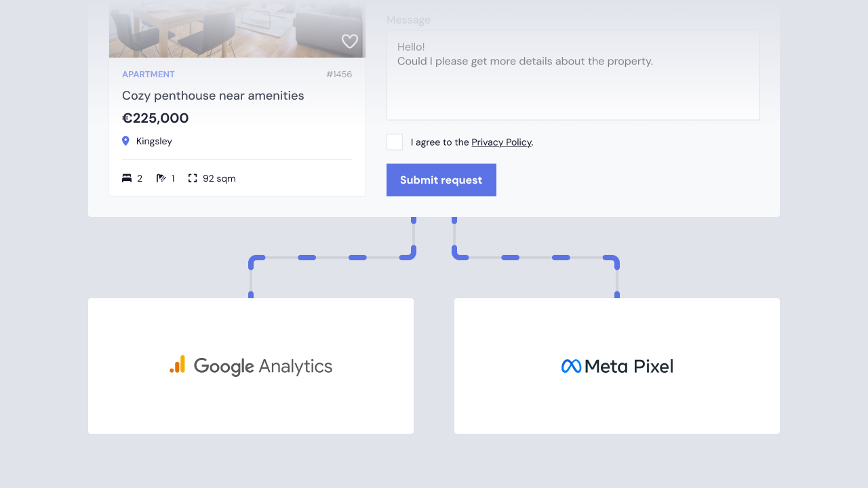This screenshot has width=868, height=488.
Task: Click the €225,000 price text
Action: point(155,119)
